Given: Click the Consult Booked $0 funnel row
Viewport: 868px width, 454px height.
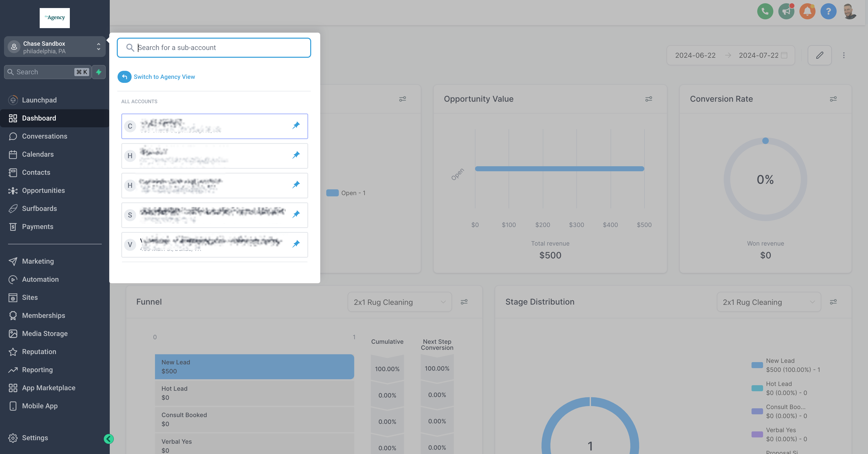Looking at the screenshot, I should 254,420.
